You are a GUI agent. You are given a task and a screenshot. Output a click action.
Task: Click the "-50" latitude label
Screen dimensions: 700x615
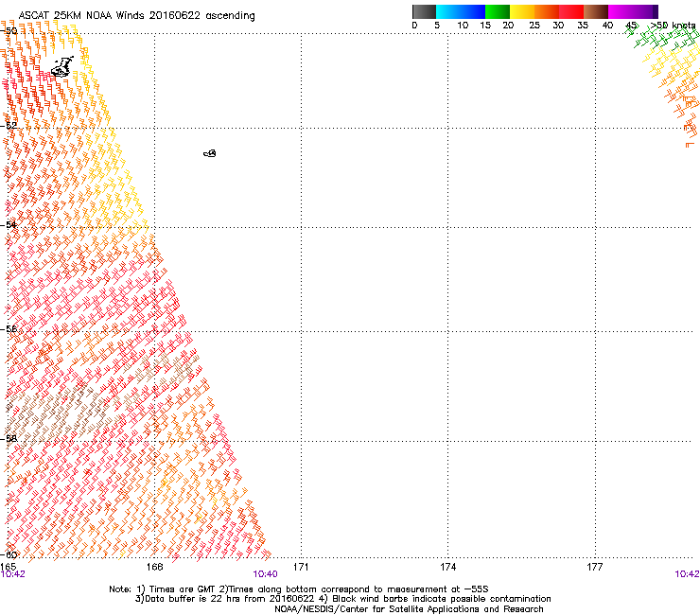pos(9,31)
